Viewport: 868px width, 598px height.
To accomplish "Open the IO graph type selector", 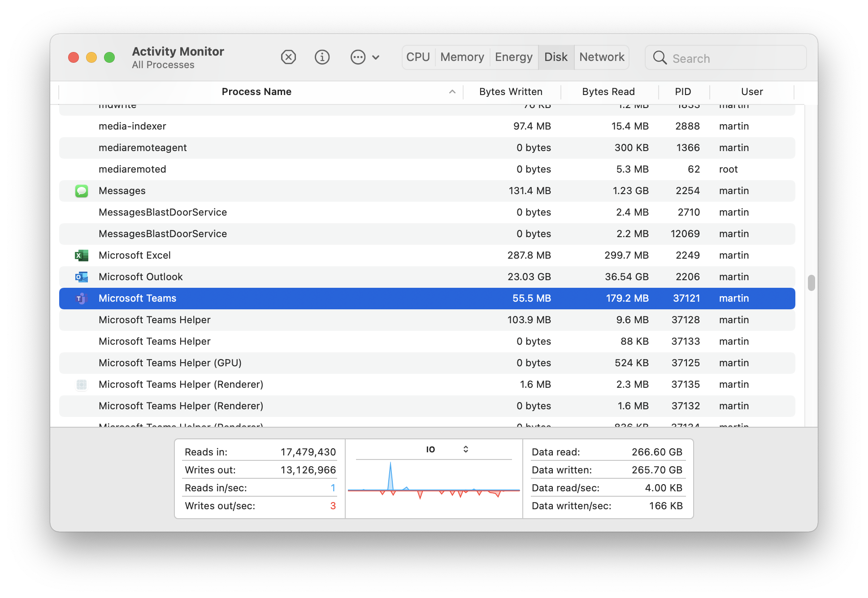I will coord(465,449).
